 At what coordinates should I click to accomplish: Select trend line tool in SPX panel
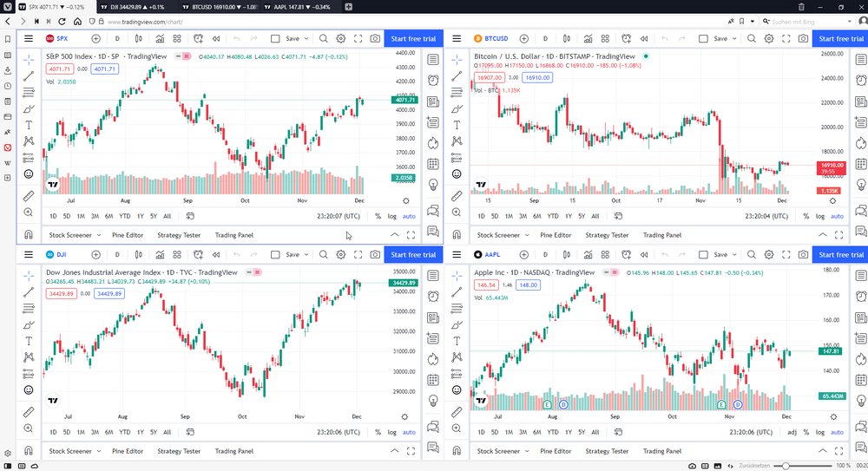[29, 75]
